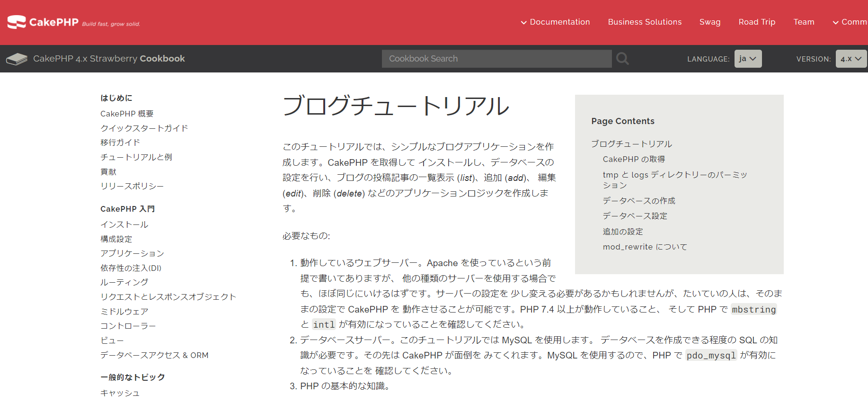This screenshot has height=403, width=868.
Task: Open the 移行ガイド sidebar link
Action: click(120, 143)
